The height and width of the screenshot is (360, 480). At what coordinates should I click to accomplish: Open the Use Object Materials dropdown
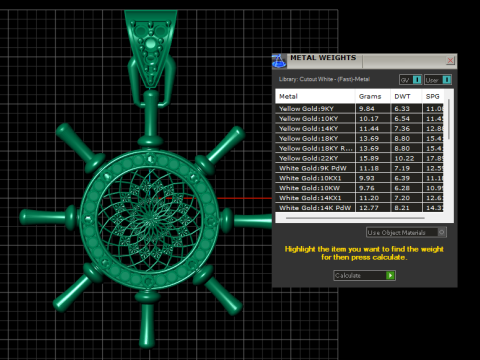406,232
